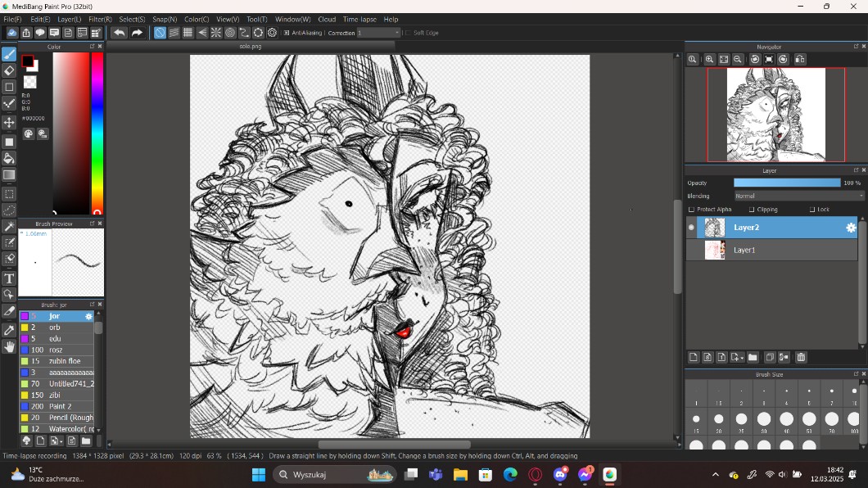This screenshot has height=488, width=868.
Task: Expand the Correction value dropdown
Action: 396,33
